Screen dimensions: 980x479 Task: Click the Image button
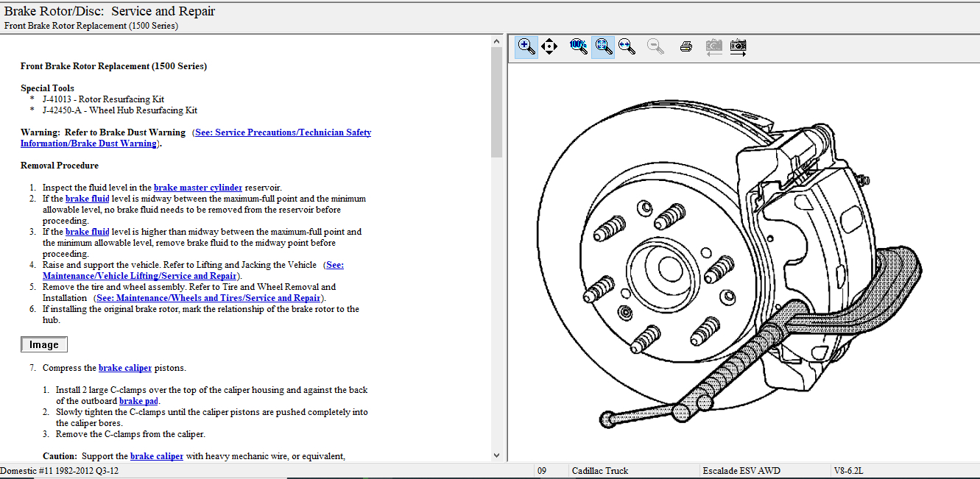(44, 344)
